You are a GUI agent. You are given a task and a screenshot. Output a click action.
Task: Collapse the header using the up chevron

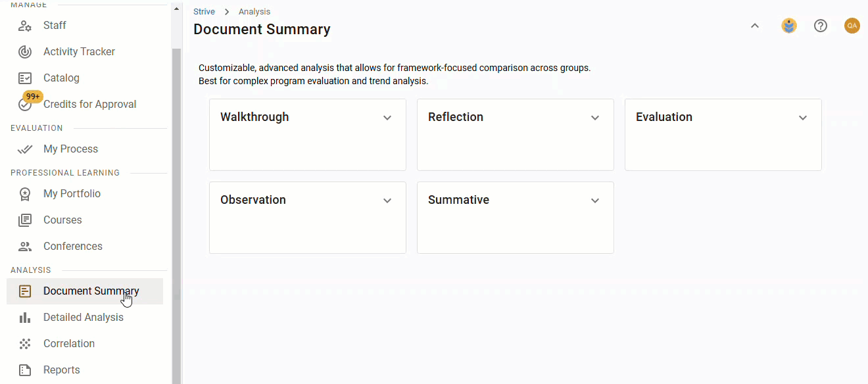(x=755, y=26)
